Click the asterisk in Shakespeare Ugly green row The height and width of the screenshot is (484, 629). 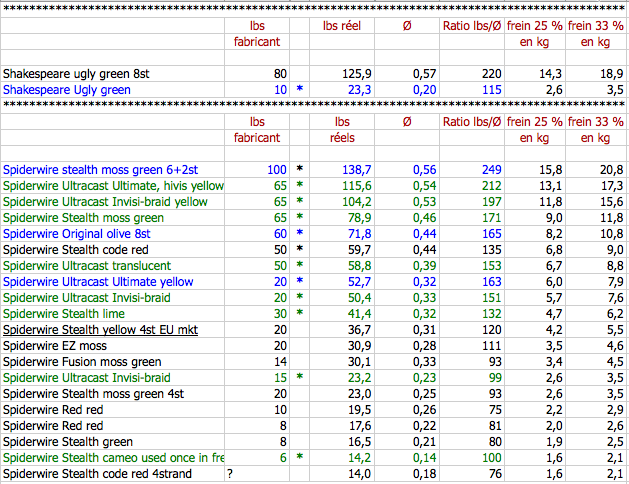299,89
